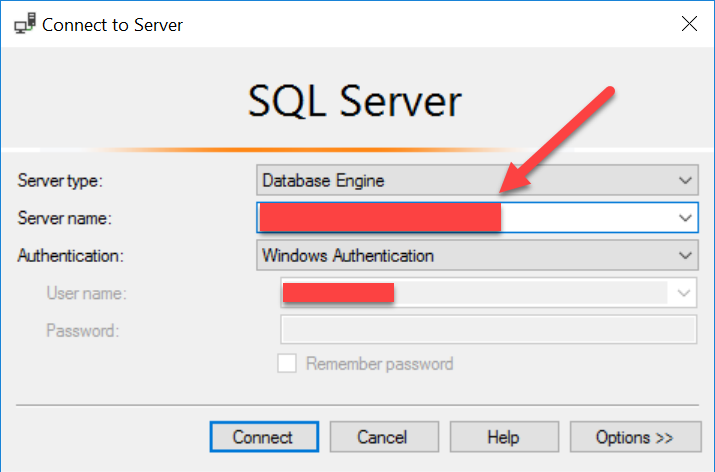
Task: Expand Options >> for more settings
Action: pos(636,437)
